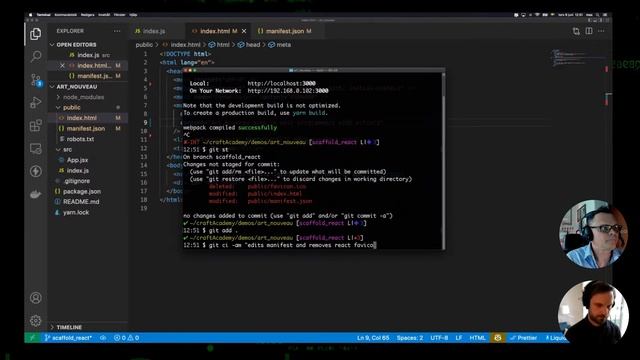640x360 pixels.
Task: Collapse the Open Editors section
Action: (x=76, y=44)
